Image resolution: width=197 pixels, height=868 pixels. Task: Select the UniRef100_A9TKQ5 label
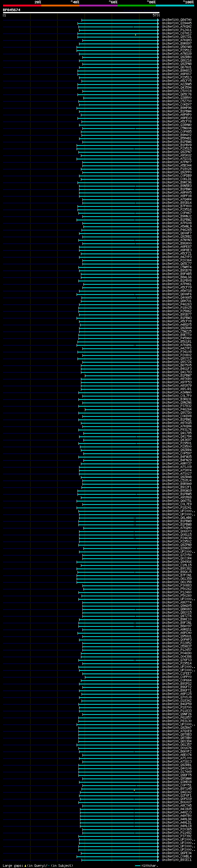(x=177, y=423)
